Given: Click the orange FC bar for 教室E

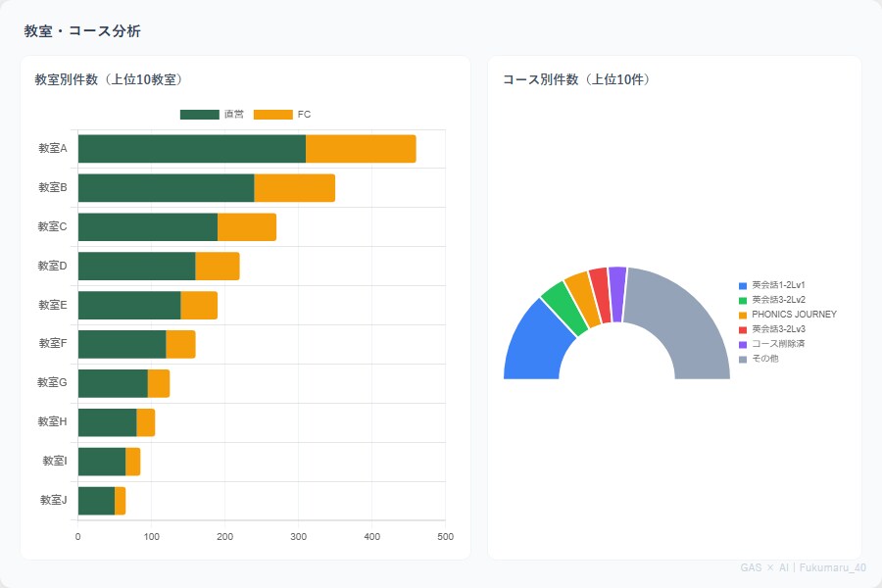Looking at the screenshot, I should click(x=199, y=305).
